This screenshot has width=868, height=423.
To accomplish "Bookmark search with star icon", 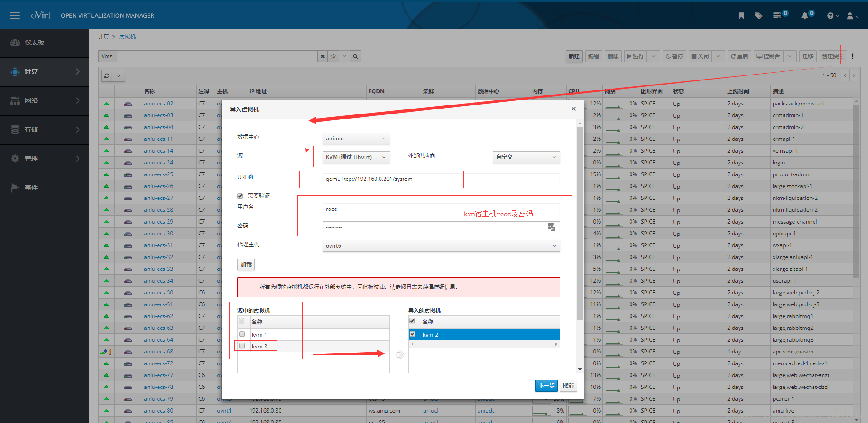I will (x=334, y=56).
